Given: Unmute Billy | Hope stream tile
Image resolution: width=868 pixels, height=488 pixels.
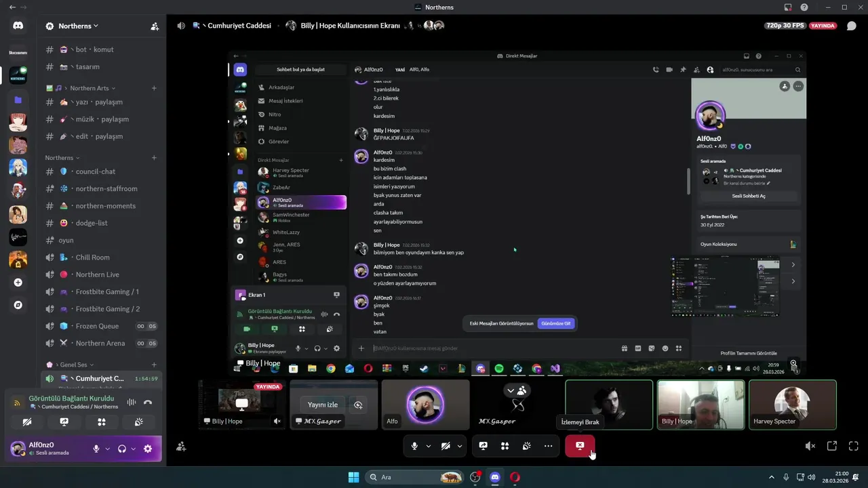Looking at the screenshot, I should pyautogui.click(x=277, y=421).
